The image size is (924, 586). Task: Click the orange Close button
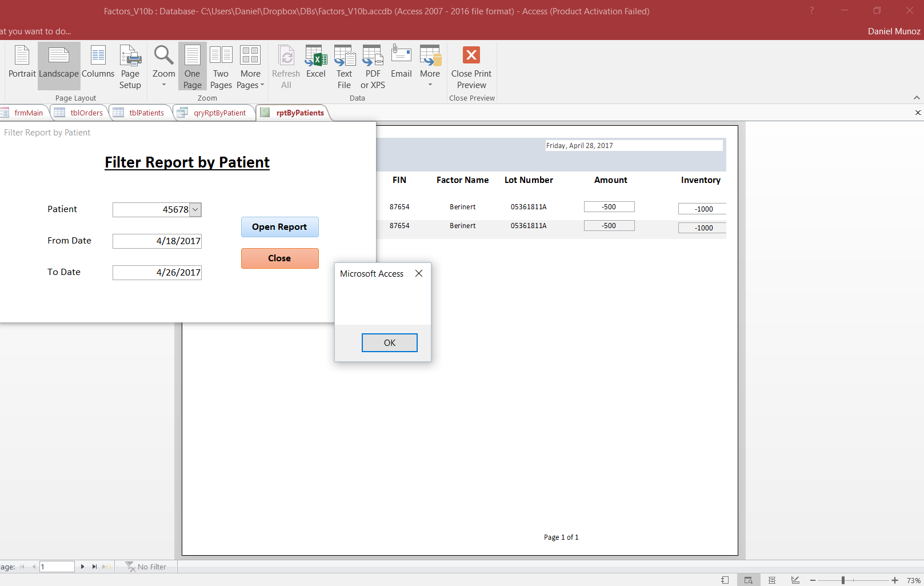coord(279,258)
